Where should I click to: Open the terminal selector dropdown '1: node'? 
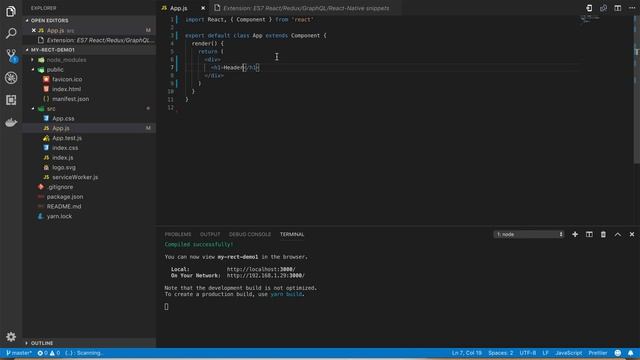[529, 235]
